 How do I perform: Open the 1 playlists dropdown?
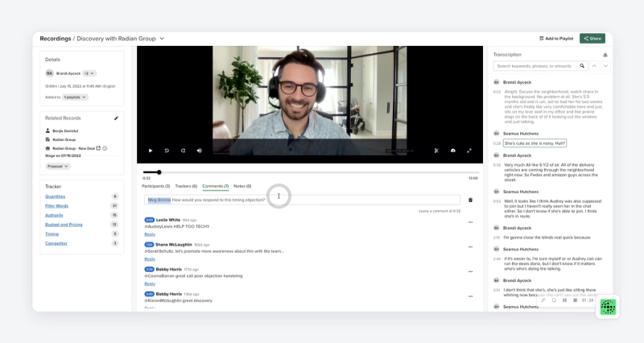click(x=75, y=97)
